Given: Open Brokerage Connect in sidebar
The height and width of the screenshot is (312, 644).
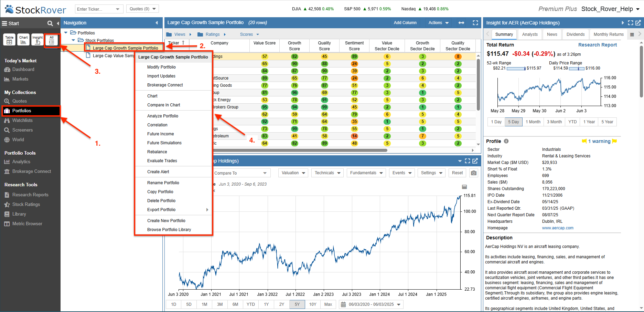Looking at the screenshot, I should [31, 171].
